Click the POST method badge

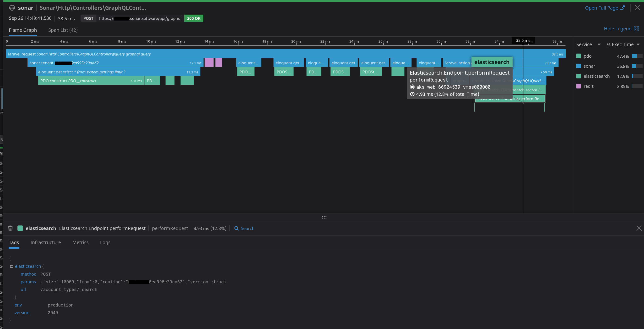coord(88,18)
